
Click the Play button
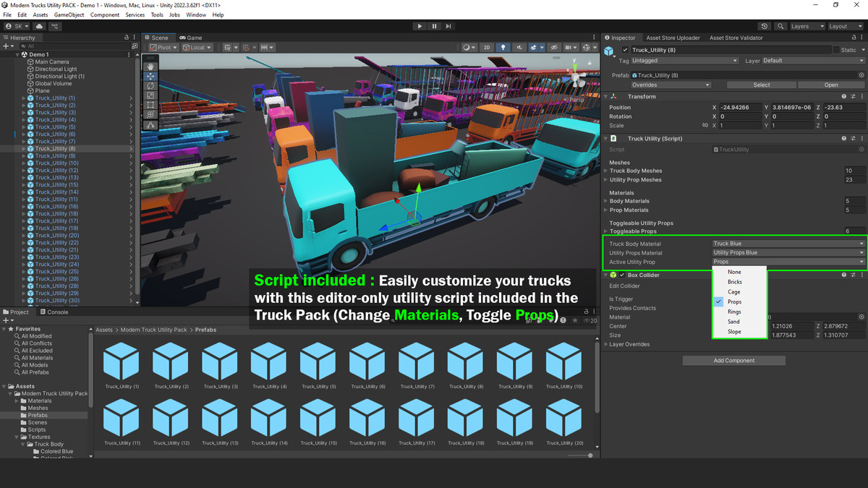pos(420,26)
